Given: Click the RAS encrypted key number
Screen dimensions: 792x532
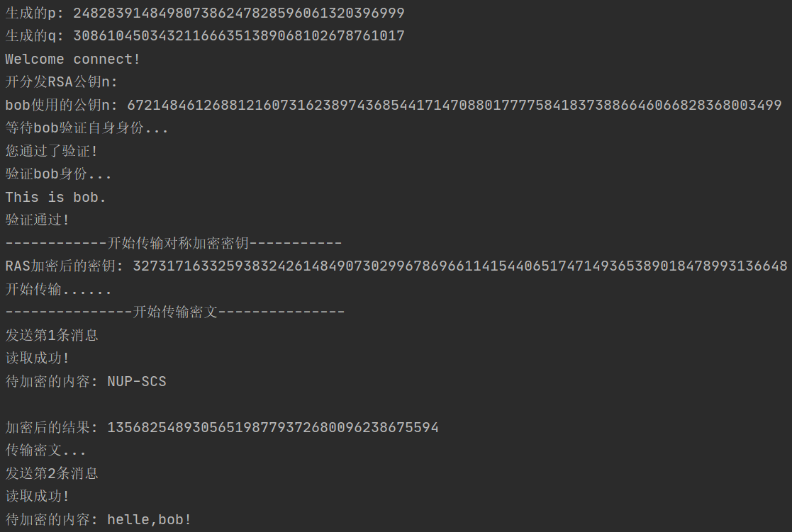Looking at the screenshot, I should pyautogui.click(x=460, y=266).
